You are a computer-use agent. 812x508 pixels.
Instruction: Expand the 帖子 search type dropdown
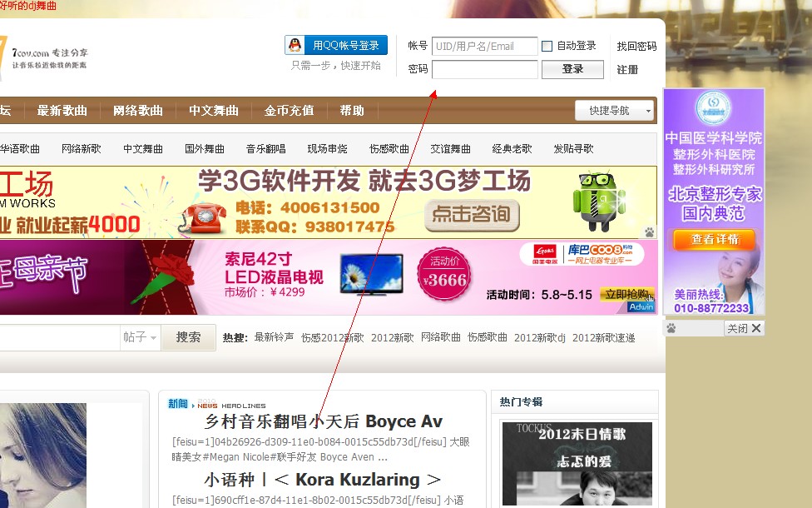140,337
